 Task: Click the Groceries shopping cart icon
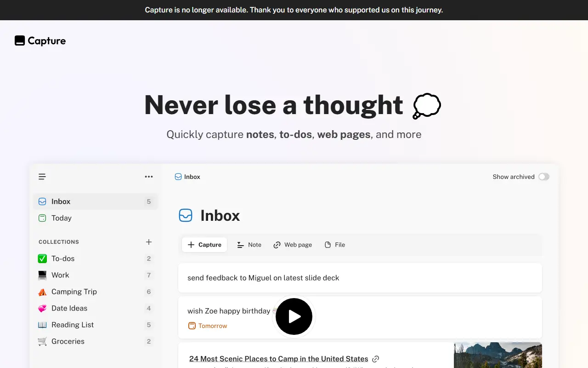click(x=42, y=341)
